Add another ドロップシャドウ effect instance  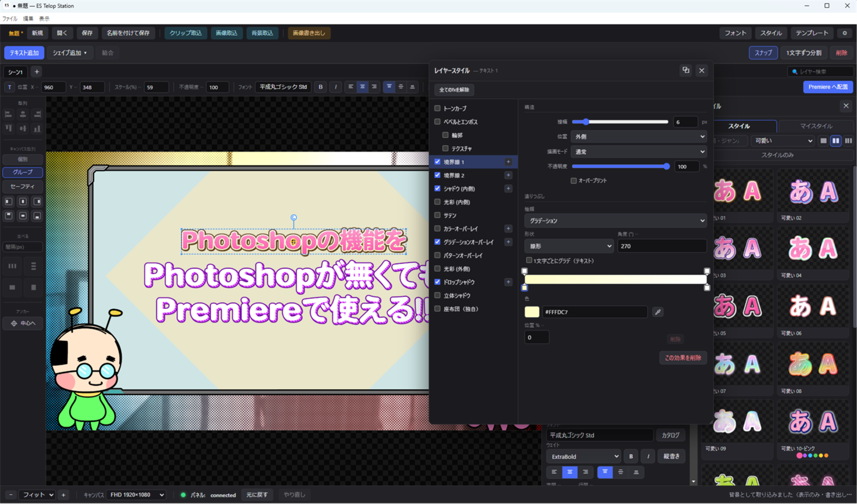click(508, 282)
